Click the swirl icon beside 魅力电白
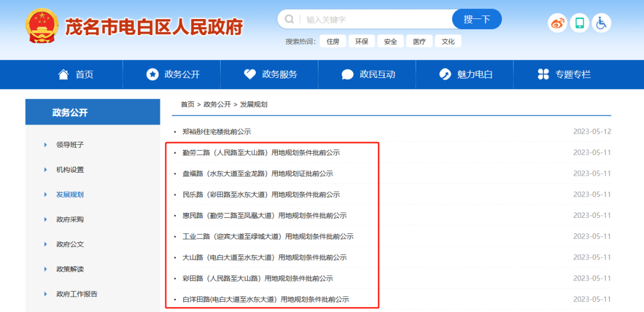Viewport: 644px width, 312px height. [445, 74]
